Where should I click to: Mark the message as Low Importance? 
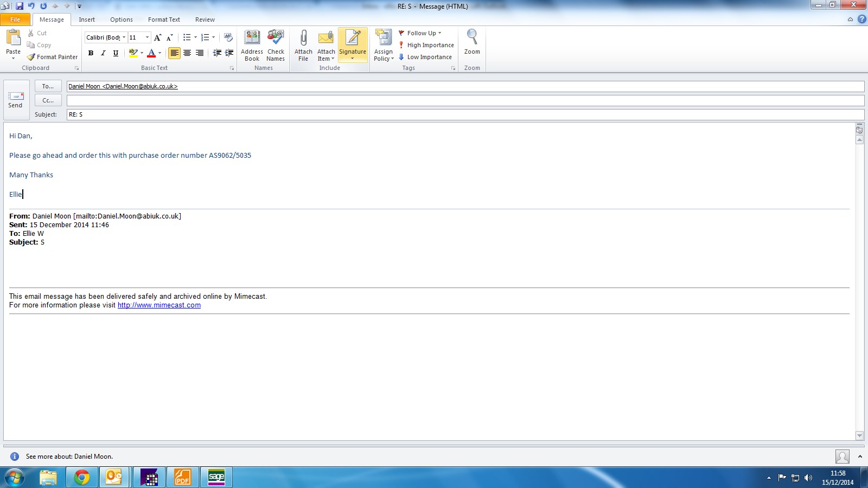tap(425, 57)
